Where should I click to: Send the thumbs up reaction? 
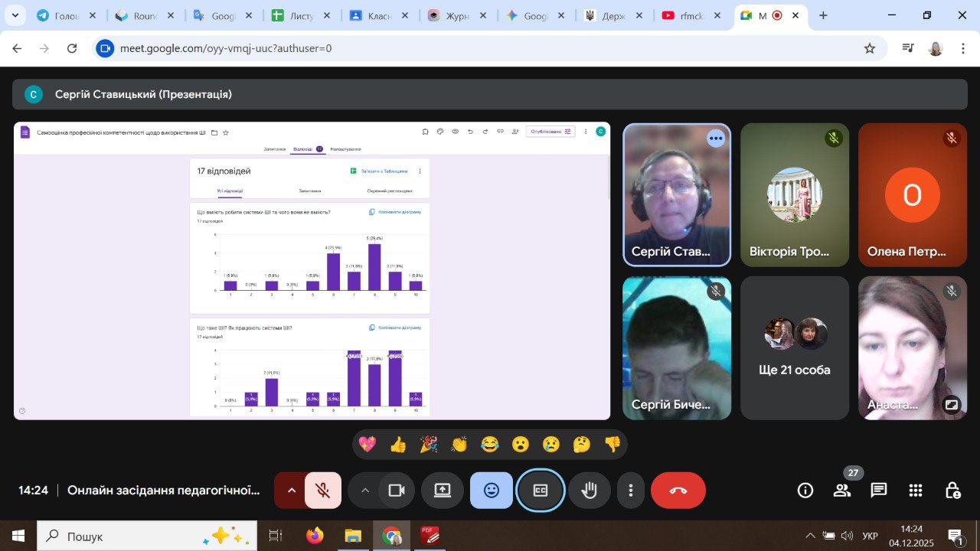398,445
